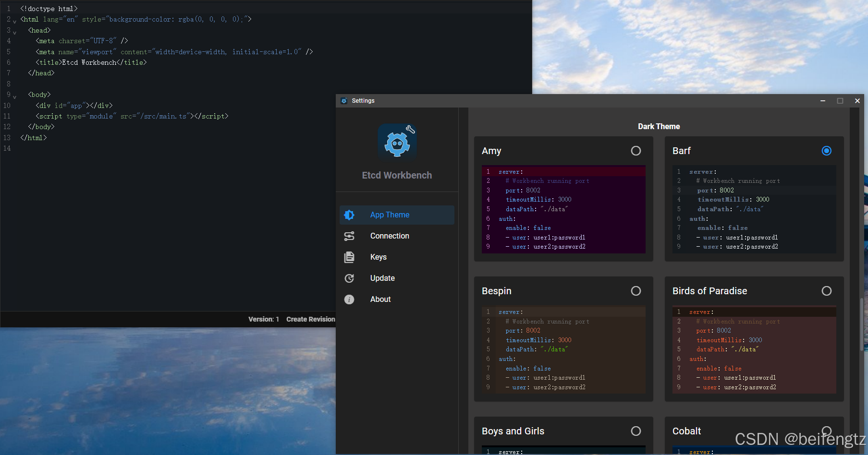
Task: Click the Barf theme name
Action: (x=682, y=151)
